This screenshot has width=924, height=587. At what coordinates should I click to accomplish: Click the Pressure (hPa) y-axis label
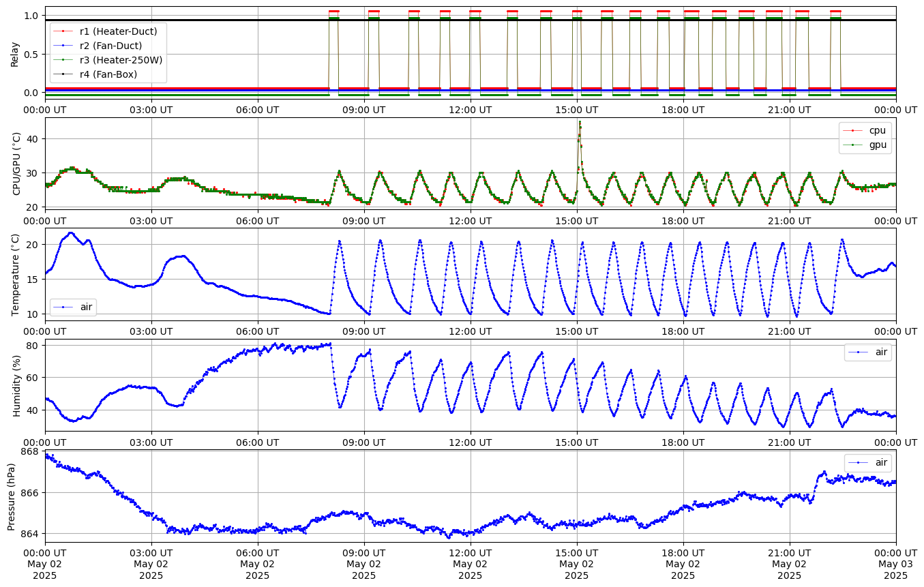pyautogui.click(x=12, y=496)
